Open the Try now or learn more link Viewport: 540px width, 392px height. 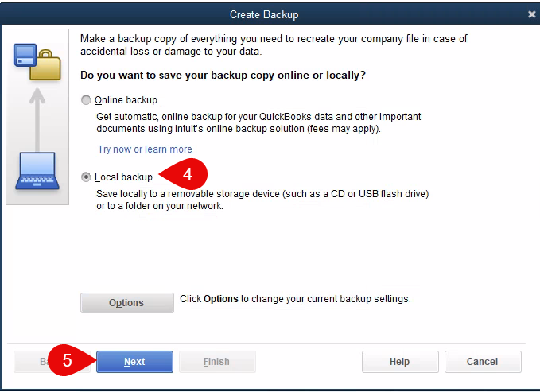145,149
